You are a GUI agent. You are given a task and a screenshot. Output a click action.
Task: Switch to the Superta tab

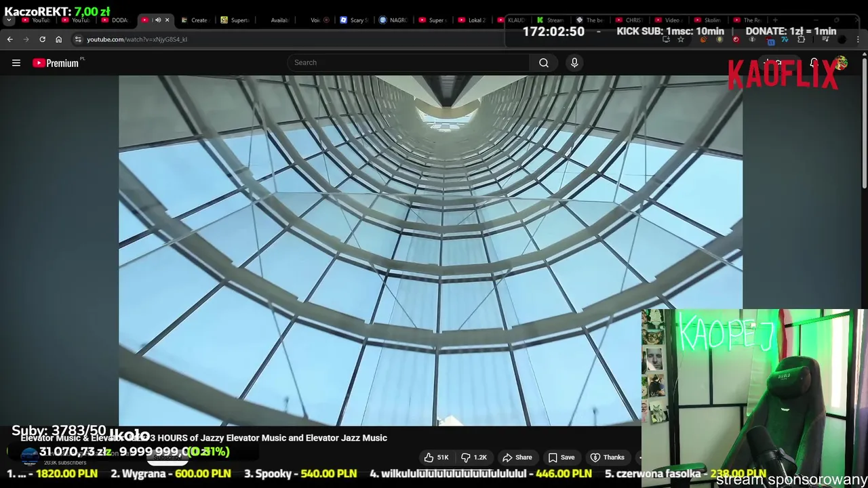[x=235, y=20]
